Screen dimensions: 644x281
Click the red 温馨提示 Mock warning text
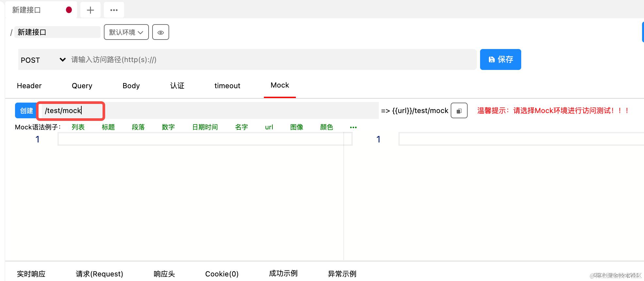tap(553, 110)
